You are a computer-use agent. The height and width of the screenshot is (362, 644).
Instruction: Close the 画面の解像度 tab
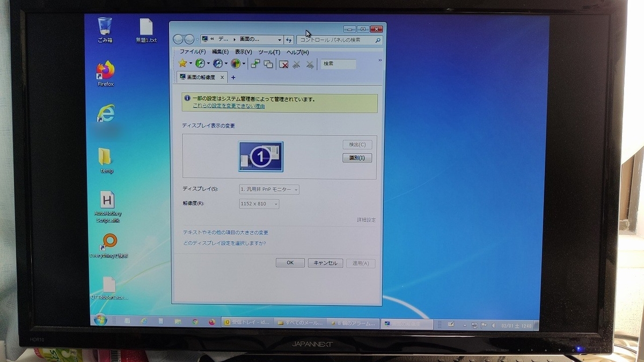point(223,77)
